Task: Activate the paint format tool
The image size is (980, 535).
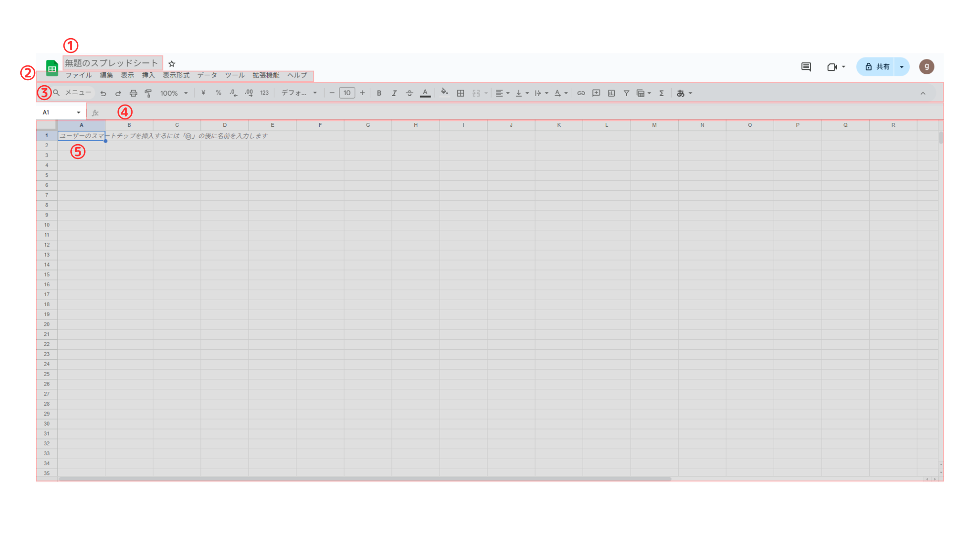Action: tap(148, 93)
